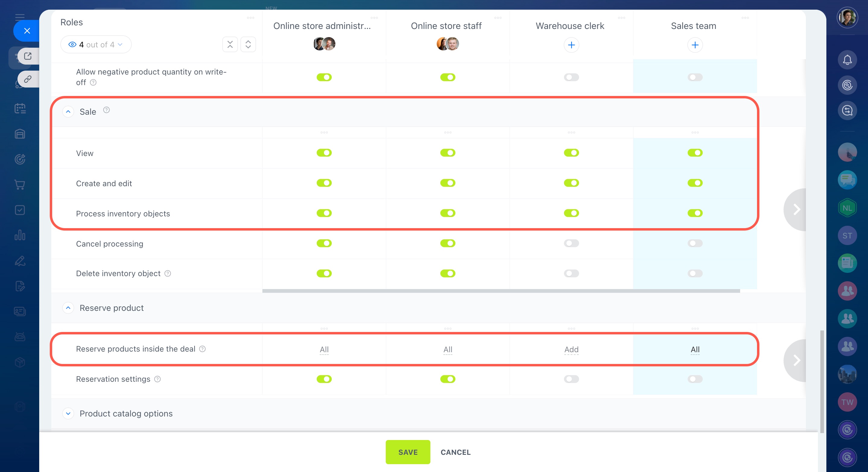Open the 4 out of 4 roles dropdown
Image resolution: width=868 pixels, height=472 pixels.
pyautogui.click(x=96, y=45)
